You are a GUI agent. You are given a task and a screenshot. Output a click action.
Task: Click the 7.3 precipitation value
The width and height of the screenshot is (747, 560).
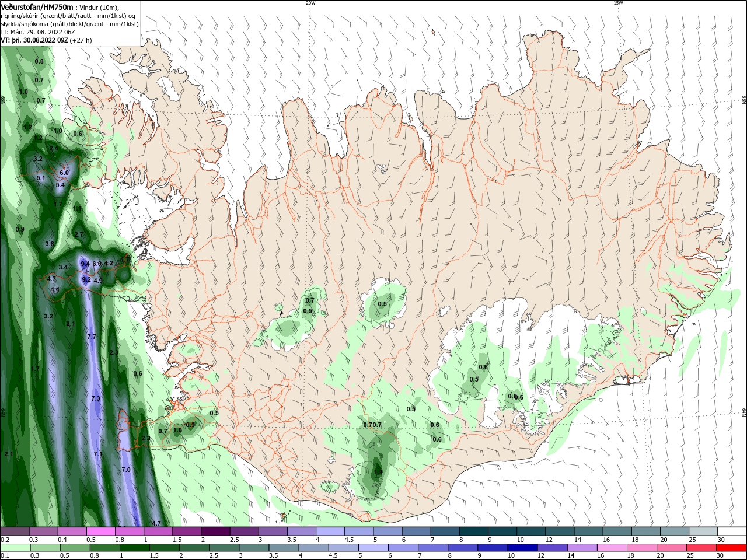point(96,398)
